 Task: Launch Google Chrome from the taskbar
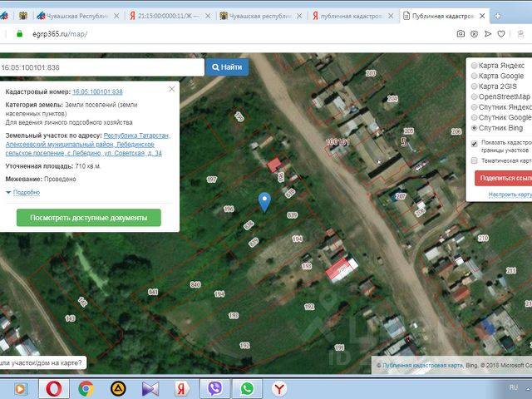pyautogui.click(x=86, y=388)
